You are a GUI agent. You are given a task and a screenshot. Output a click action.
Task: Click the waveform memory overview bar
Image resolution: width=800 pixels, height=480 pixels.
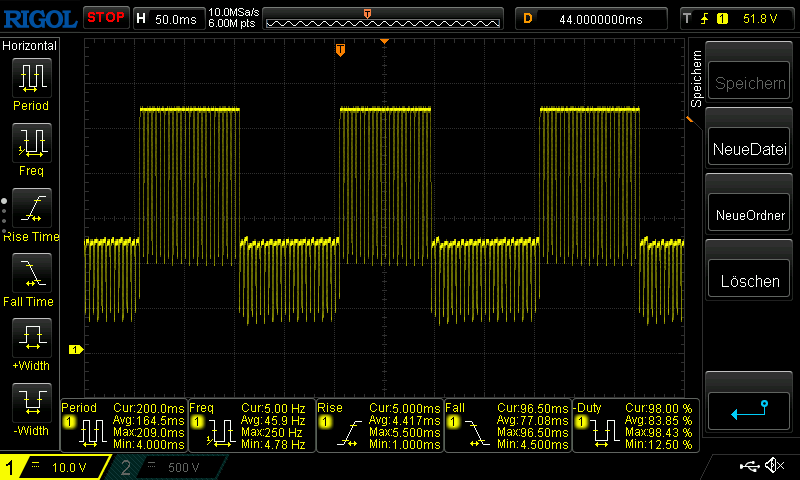click(383, 19)
